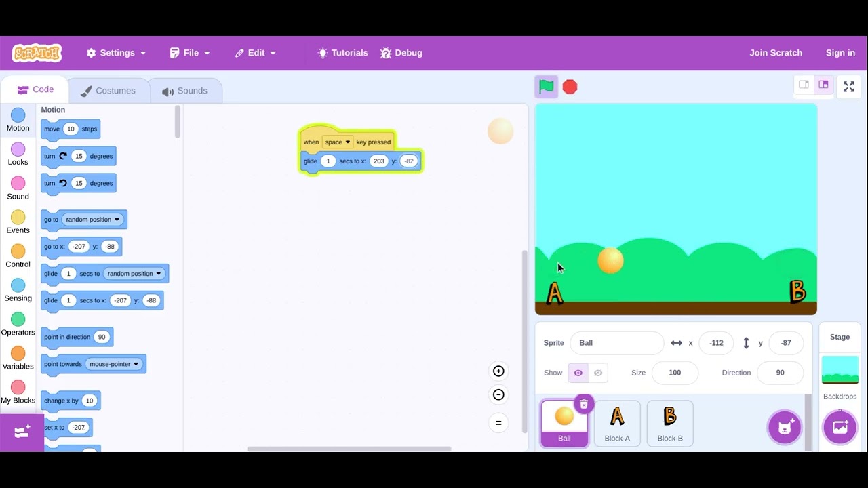
Task: Click the red stop button
Action: [x=570, y=87]
